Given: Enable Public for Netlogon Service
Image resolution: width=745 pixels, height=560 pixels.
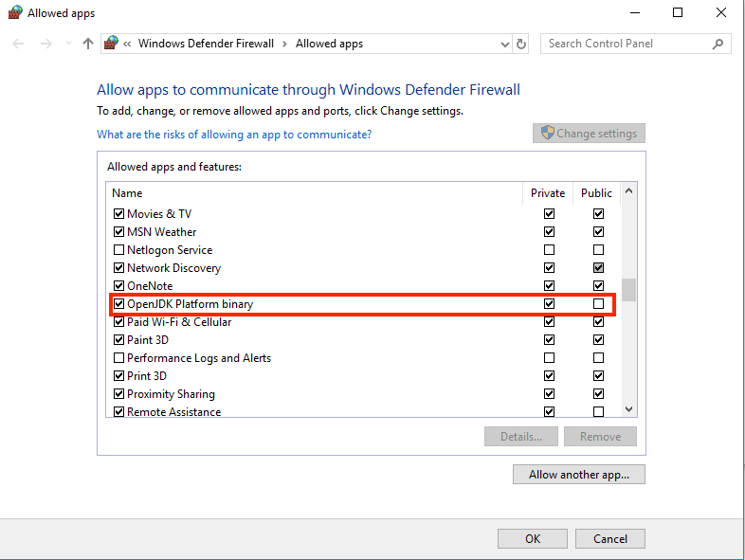Looking at the screenshot, I should [x=598, y=249].
